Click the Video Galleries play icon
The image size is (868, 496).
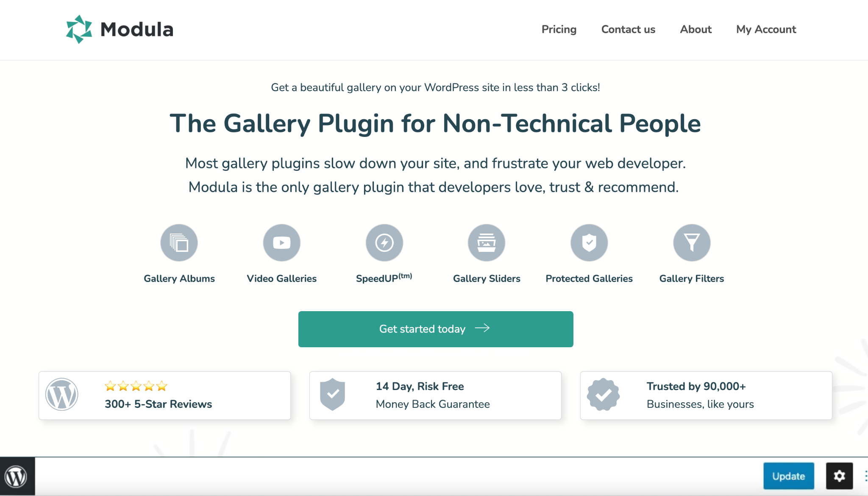[x=282, y=243]
